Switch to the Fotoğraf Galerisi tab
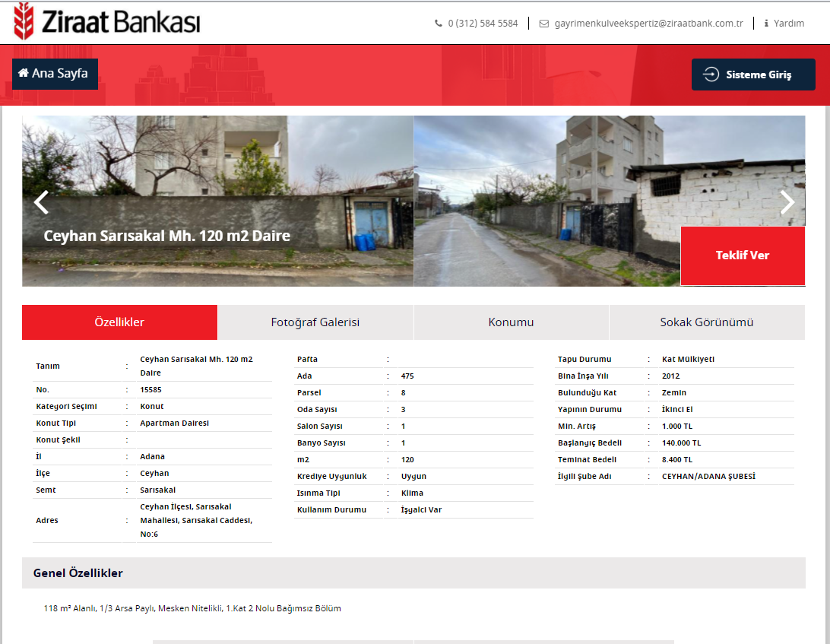 click(x=315, y=322)
